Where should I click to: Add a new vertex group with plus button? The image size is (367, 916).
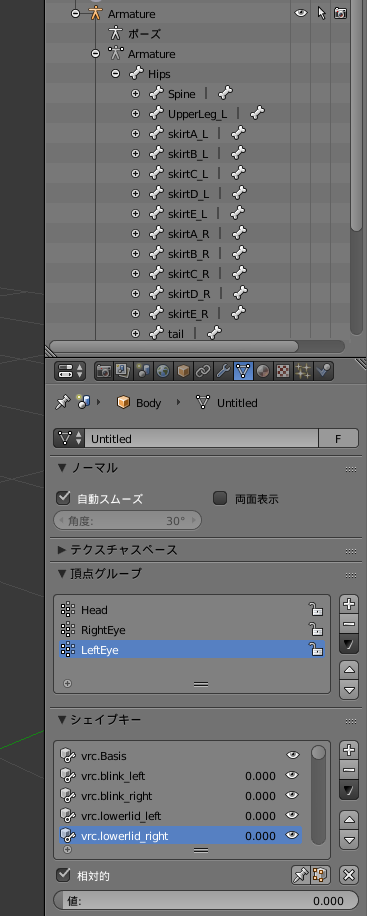pyautogui.click(x=349, y=605)
